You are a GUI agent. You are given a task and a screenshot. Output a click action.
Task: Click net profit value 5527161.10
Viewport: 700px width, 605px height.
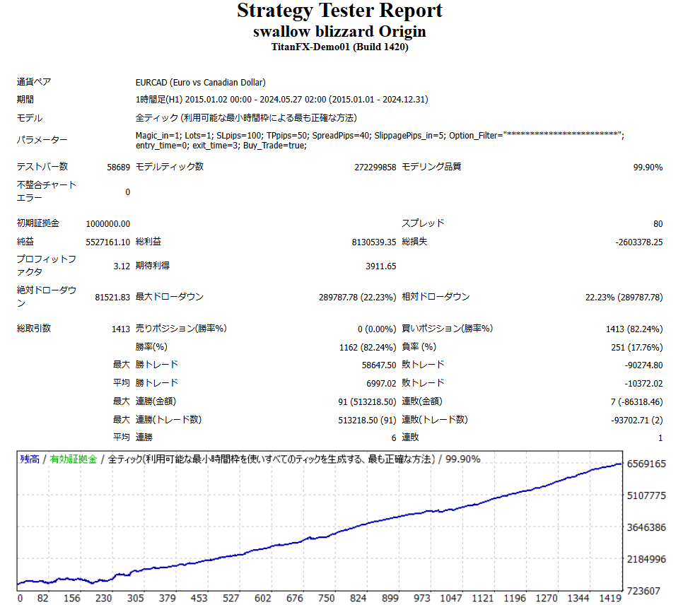point(108,242)
